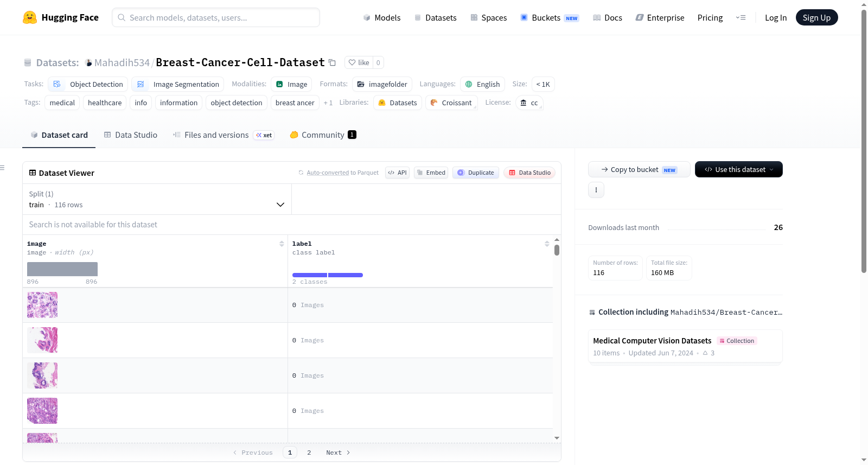
Task: Click the information tag
Action: [x=178, y=103]
